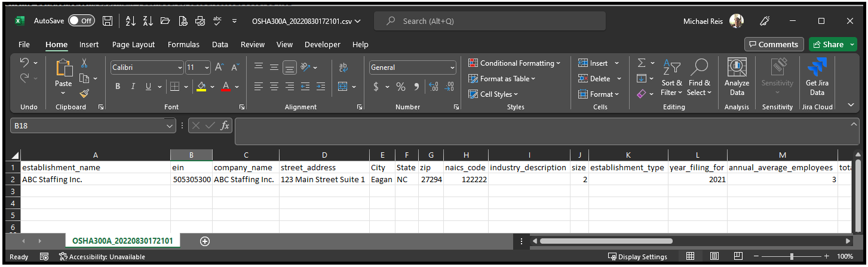This screenshot has height=267, width=868.
Task: Open the Conditional Formatting dropdown
Action: (x=514, y=63)
